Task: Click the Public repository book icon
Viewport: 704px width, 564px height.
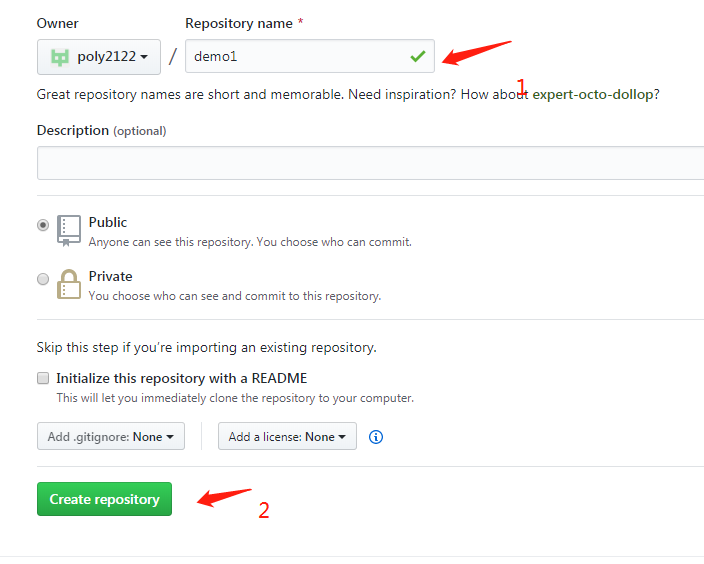Action: point(68,230)
